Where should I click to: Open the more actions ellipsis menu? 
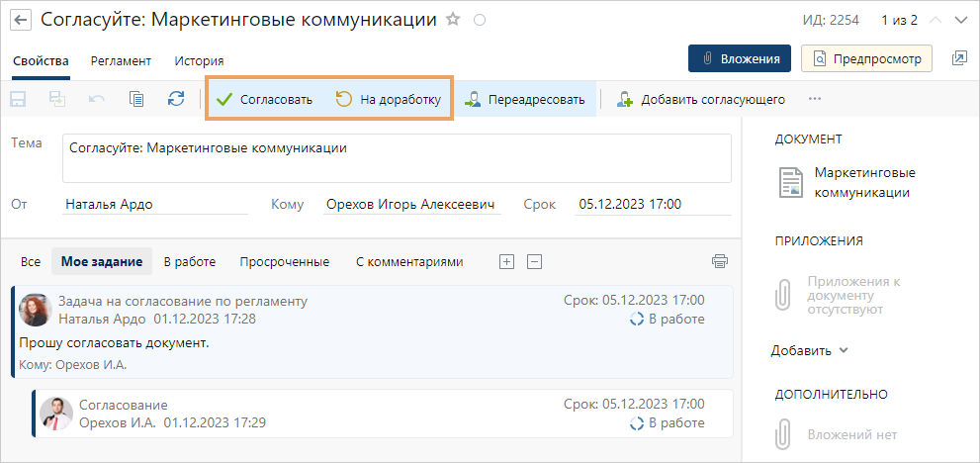[x=815, y=99]
